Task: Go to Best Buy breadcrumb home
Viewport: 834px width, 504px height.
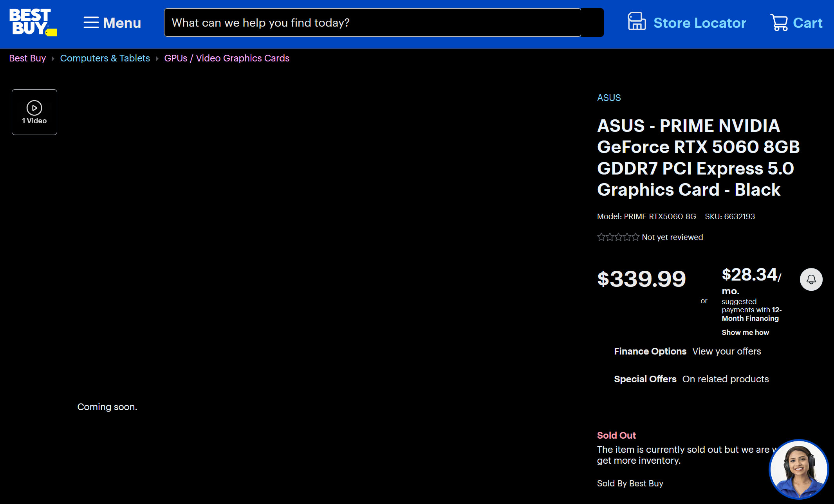Action: [x=27, y=58]
